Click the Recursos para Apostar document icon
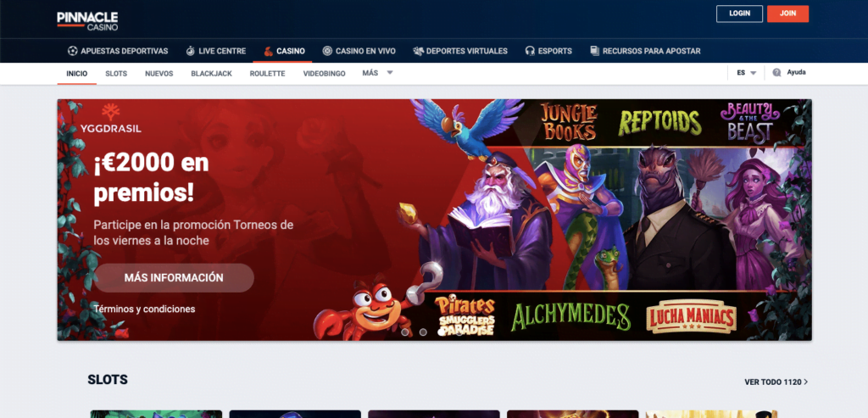This screenshot has width=868, height=418. 595,51
